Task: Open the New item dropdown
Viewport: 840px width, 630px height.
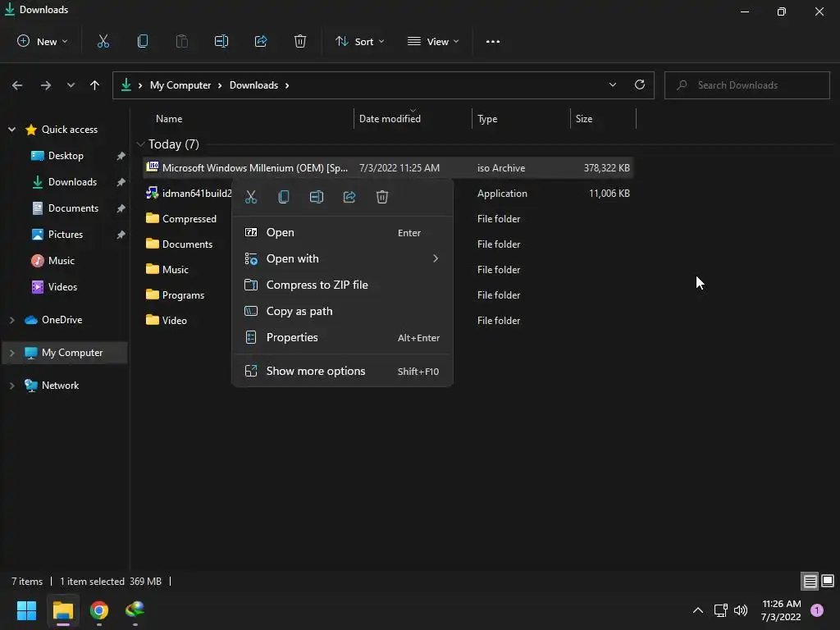Action: tap(43, 41)
